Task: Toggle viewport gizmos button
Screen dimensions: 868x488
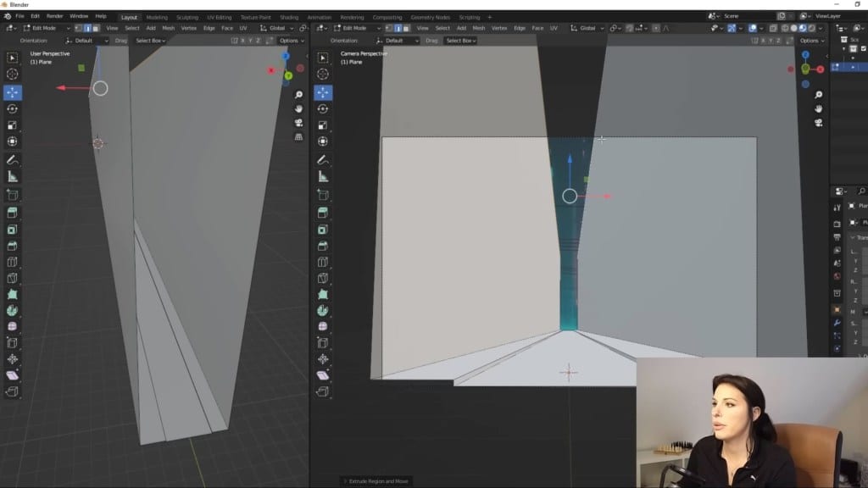Action: point(732,28)
